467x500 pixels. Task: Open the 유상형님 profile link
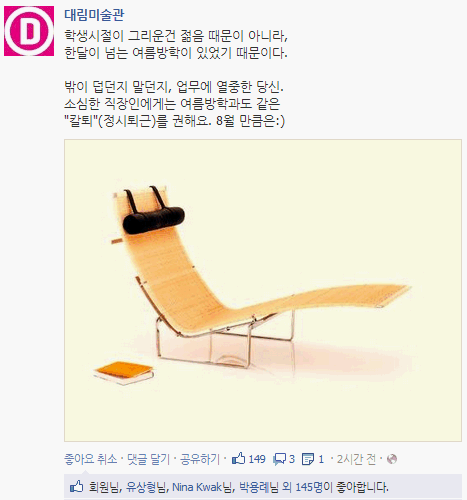(146, 487)
